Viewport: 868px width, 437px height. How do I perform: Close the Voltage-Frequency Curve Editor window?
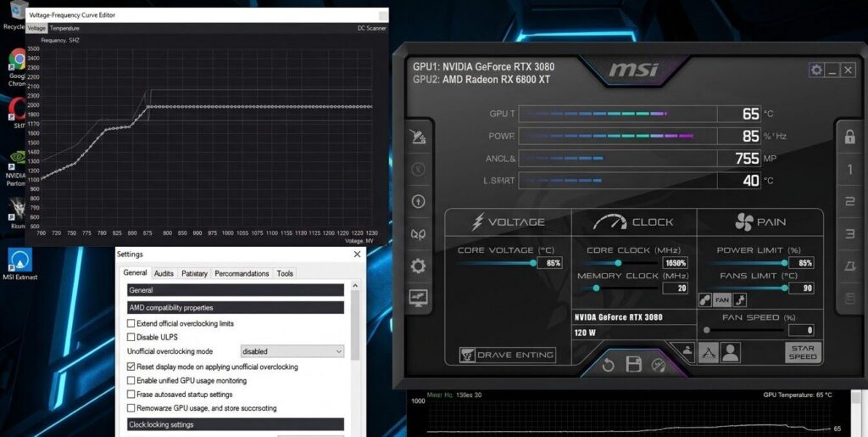point(383,15)
